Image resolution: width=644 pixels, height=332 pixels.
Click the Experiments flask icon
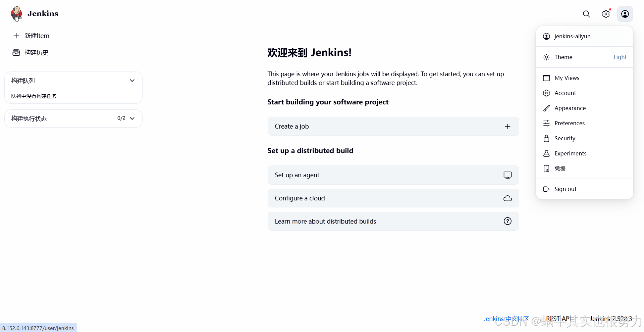pyautogui.click(x=546, y=153)
